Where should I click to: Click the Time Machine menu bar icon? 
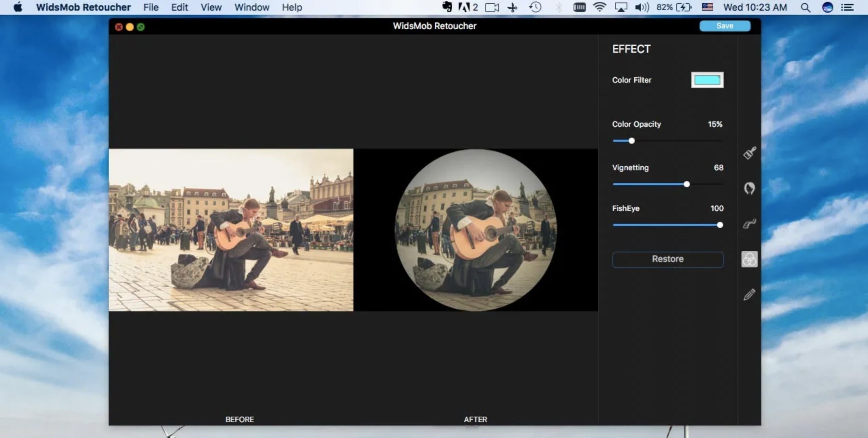(535, 7)
